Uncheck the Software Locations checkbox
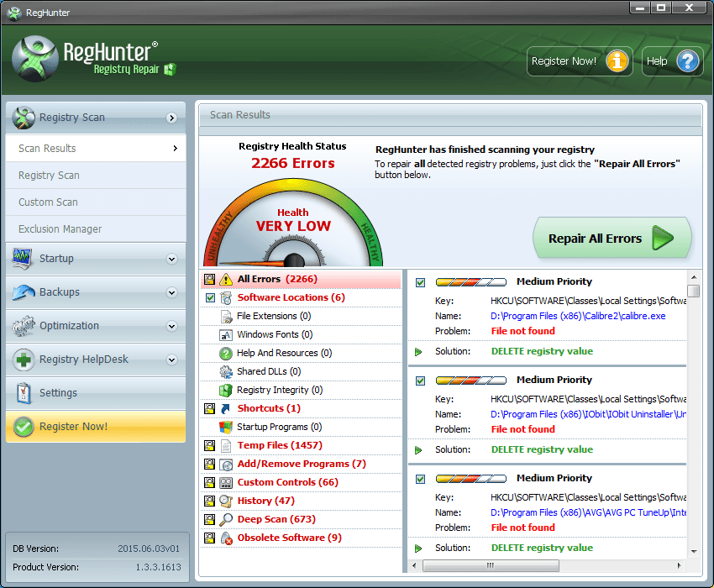 tap(210, 298)
